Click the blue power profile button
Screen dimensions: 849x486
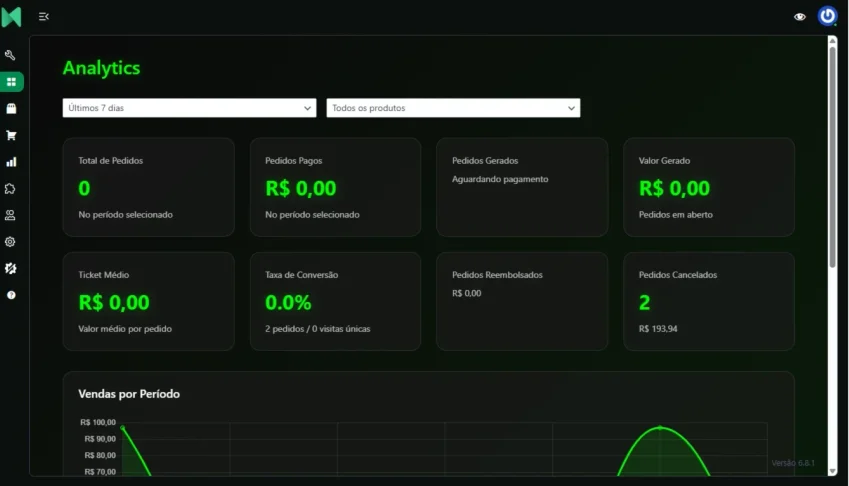827,16
